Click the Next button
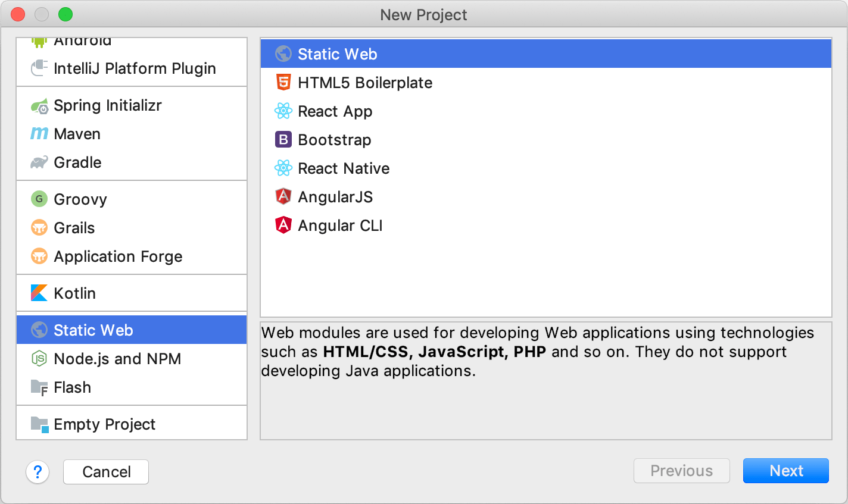 786,471
